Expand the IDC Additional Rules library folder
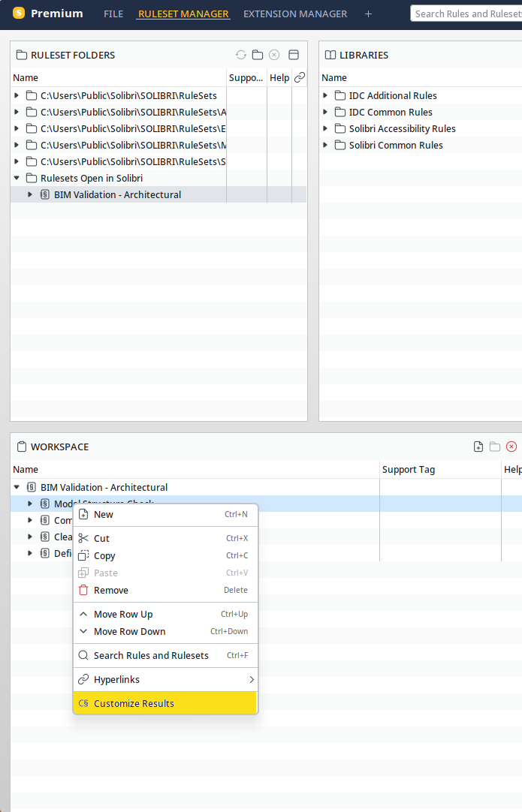The height and width of the screenshot is (812, 522). point(325,95)
